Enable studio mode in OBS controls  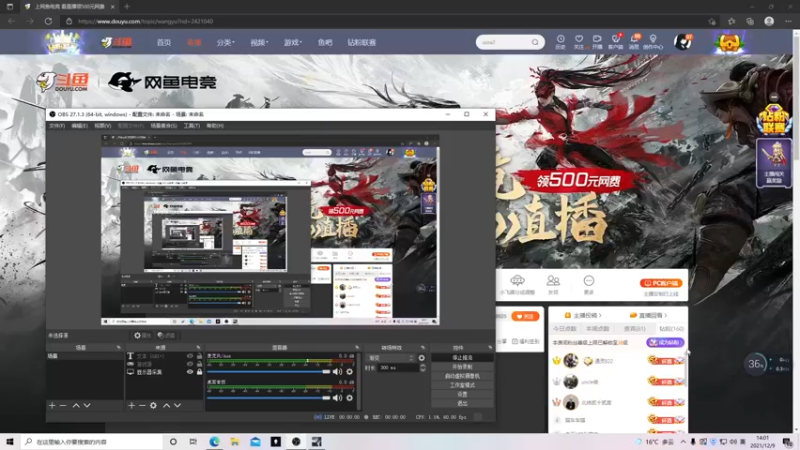click(462, 385)
